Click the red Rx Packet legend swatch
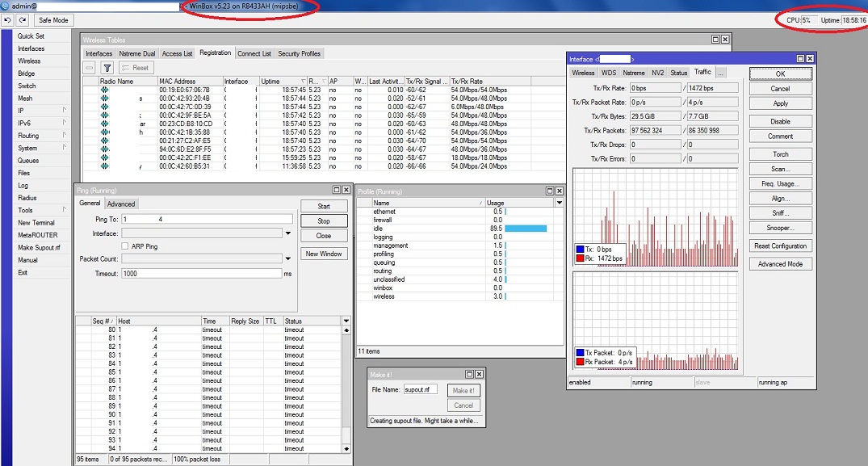The height and width of the screenshot is (466, 868). tap(580, 361)
